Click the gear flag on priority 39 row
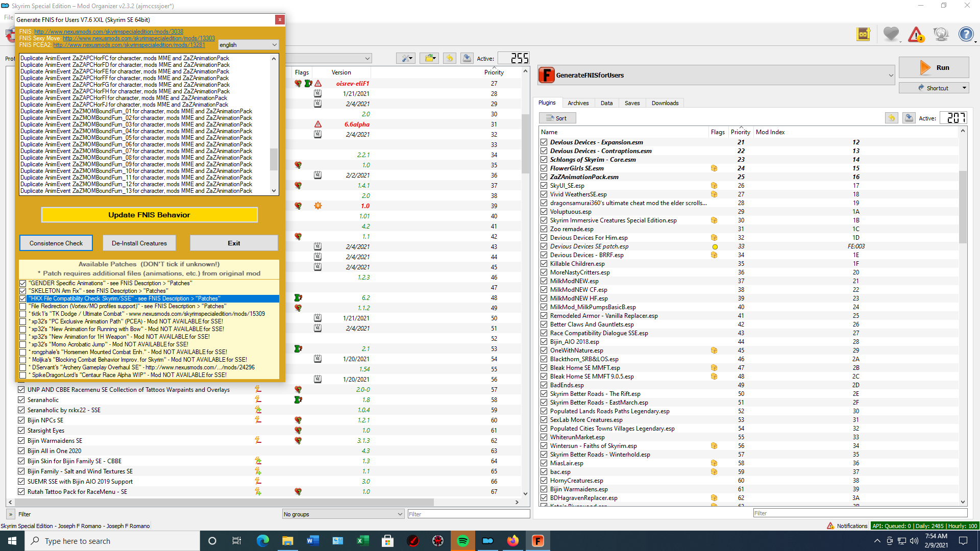The image size is (980, 551). (318, 206)
